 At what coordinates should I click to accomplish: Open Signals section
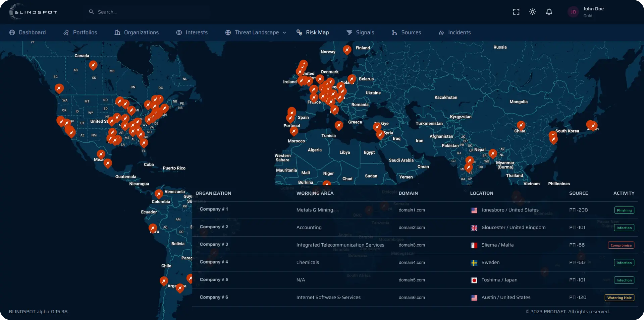(360, 33)
